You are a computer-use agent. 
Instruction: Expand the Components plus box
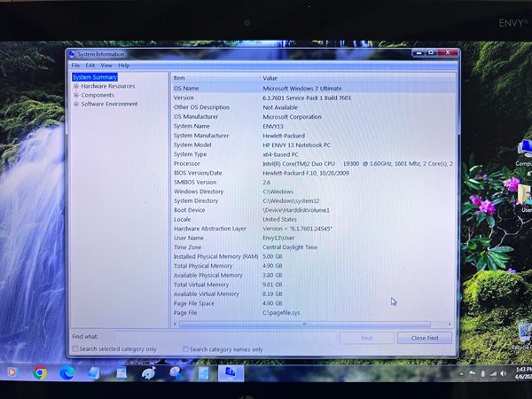(76, 96)
